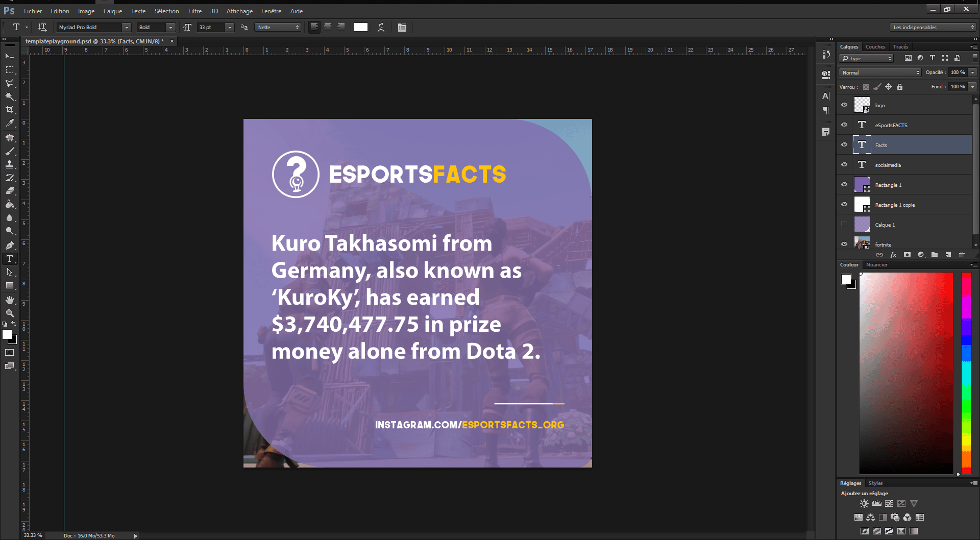Viewport: 980px width, 540px height.
Task: Hide the Facts layer
Action: tap(844, 145)
